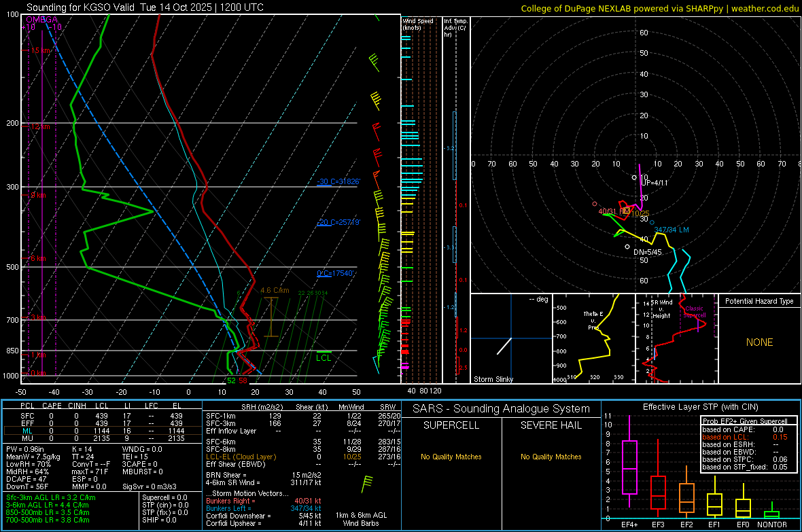
Task: Click the SHIP = 0.0 value
Action: [159, 520]
